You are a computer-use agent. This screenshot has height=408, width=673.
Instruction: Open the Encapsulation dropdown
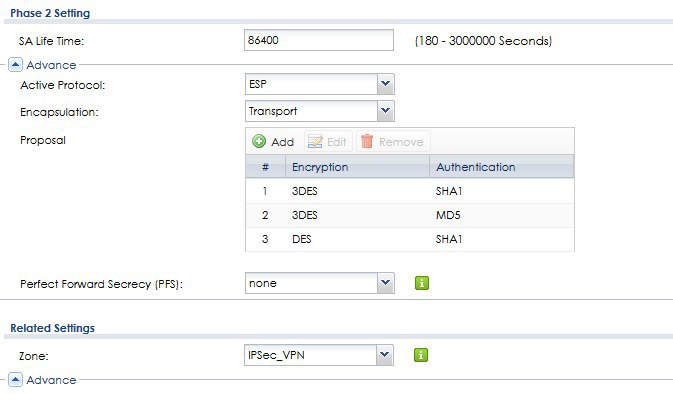[x=385, y=111]
